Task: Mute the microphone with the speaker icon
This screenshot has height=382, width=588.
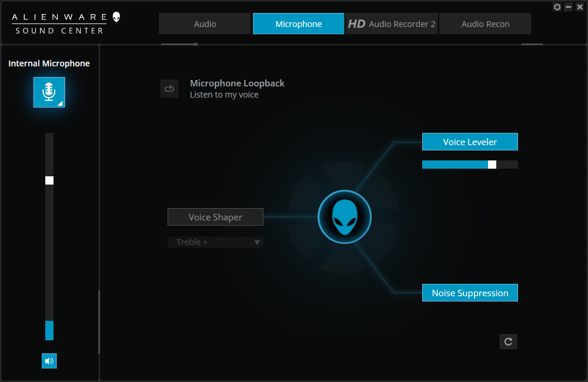Action: pos(49,361)
